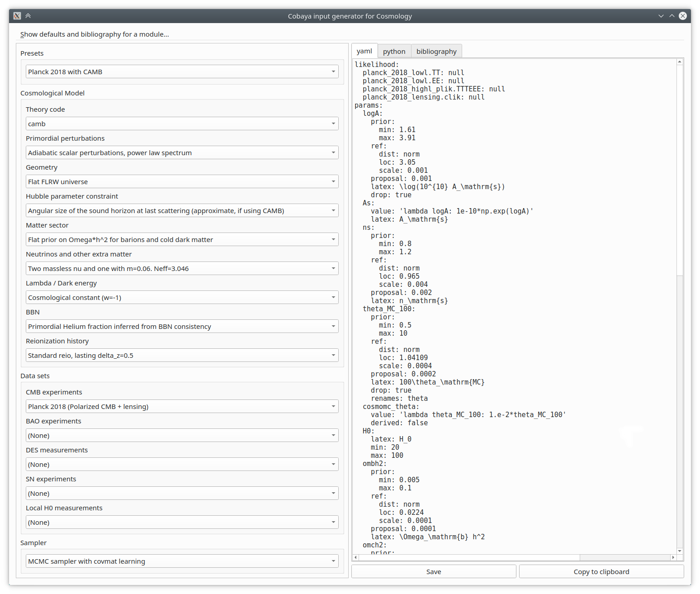Click the 'logA:' line in yaml

tap(373, 114)
